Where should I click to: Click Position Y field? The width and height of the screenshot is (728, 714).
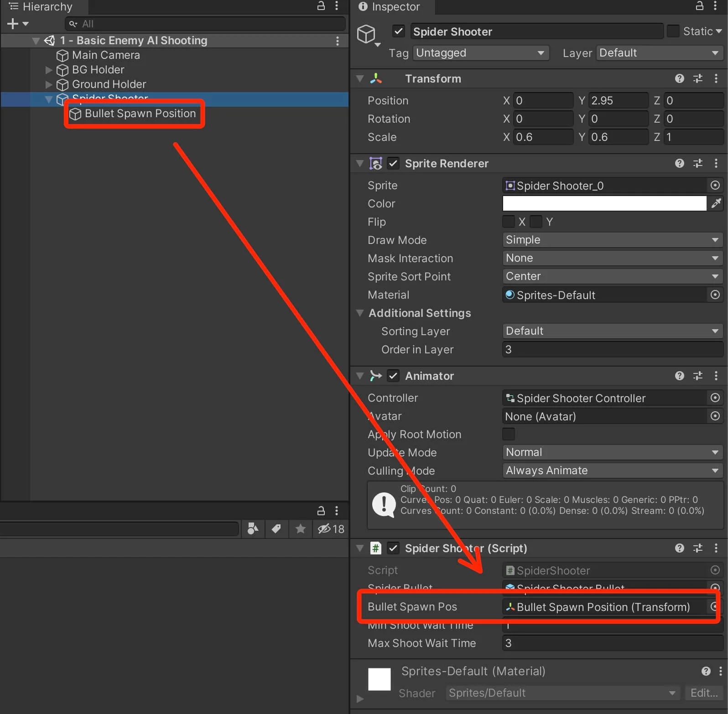pyautogui.click(x=618, y=100)
